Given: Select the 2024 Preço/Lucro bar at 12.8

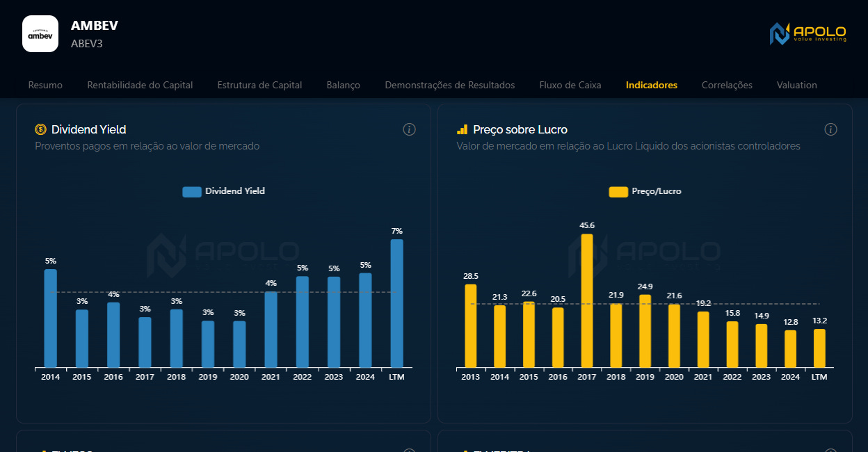Looking at the screenshot, I should point(790,349).
